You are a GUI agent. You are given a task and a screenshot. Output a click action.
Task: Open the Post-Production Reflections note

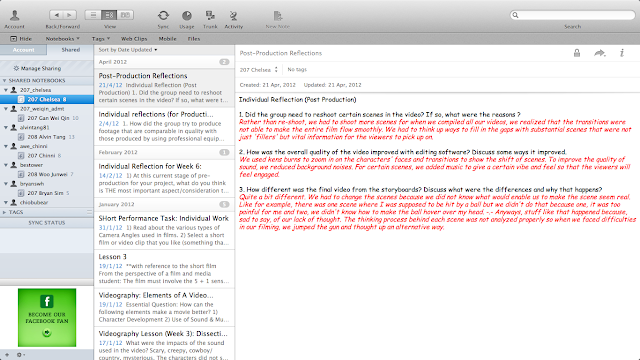pyautogui.click(x=164, y=88)
